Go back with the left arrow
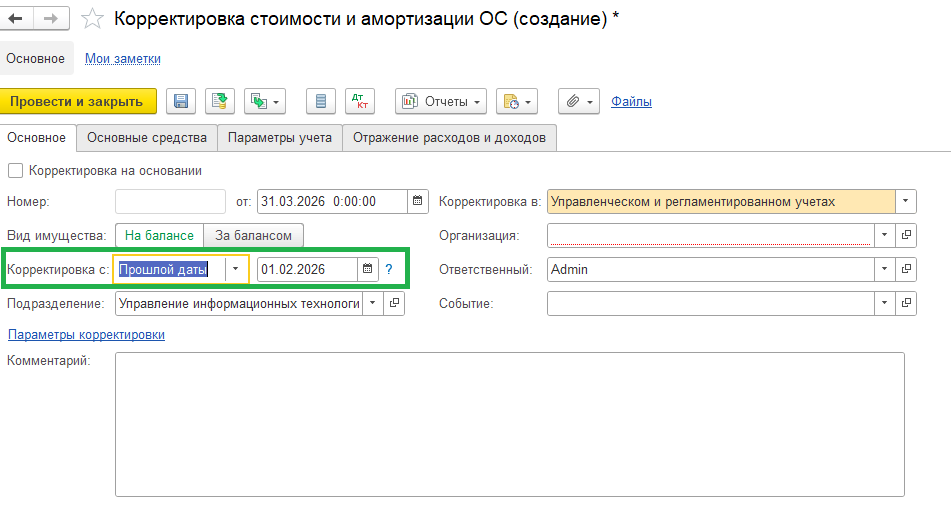This screenshot has width=951, height=530. pyautogui.click(x=16, y=19)
